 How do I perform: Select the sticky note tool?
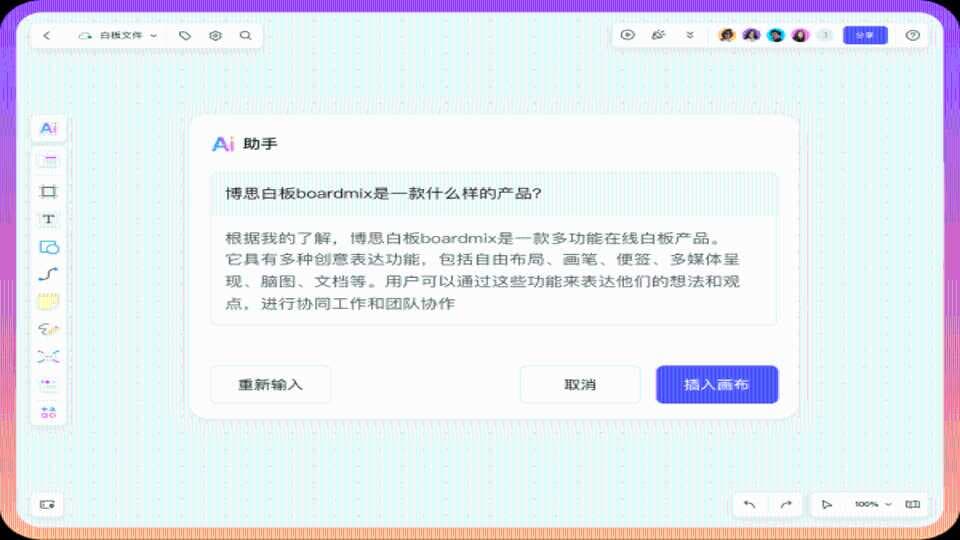(x=48, y=301)
